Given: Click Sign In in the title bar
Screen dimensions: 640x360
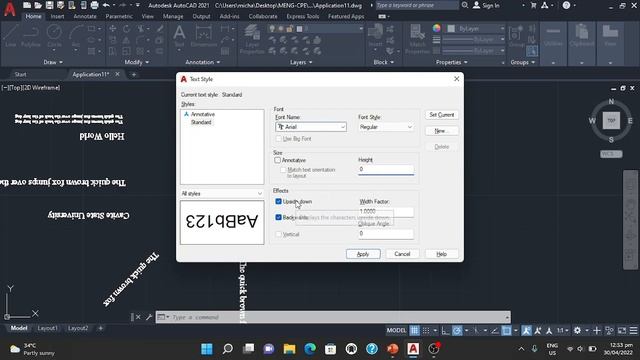Looking at the screenshot, I should click(x=486, y=5).
